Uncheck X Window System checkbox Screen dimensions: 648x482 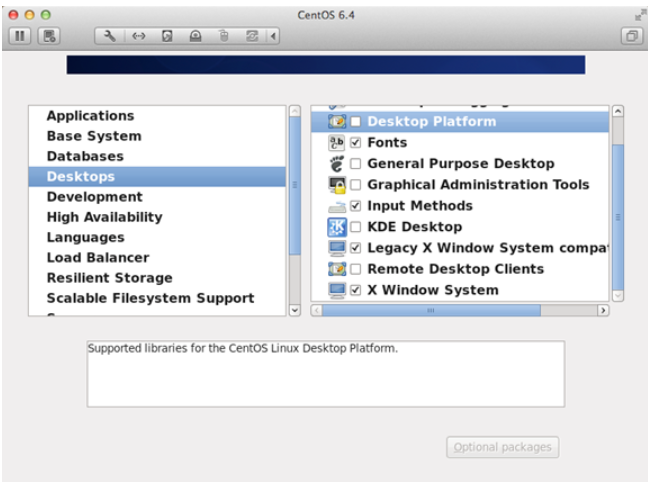(x=355, y=290)
